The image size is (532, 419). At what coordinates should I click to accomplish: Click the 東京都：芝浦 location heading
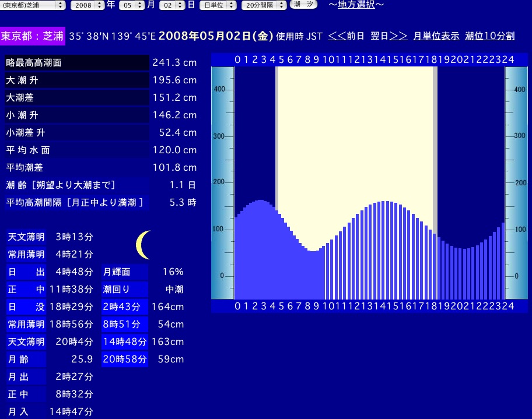click(x=33, y=36)
